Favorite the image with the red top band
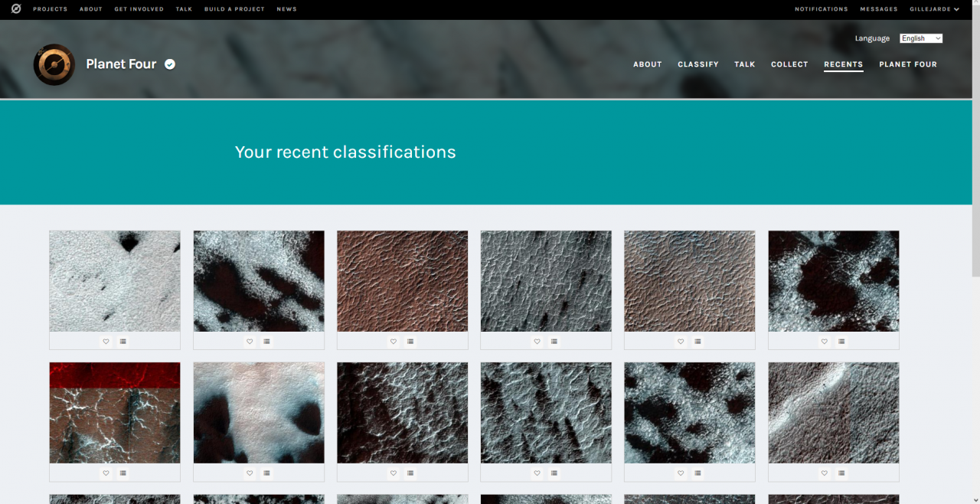The image size is (980, 504). tap(106, 473)
